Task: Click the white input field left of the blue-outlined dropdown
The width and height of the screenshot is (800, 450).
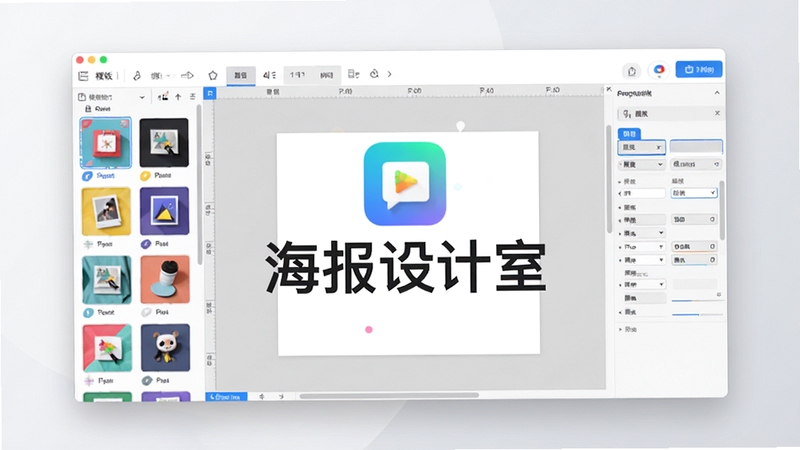Action: (642, 193)
